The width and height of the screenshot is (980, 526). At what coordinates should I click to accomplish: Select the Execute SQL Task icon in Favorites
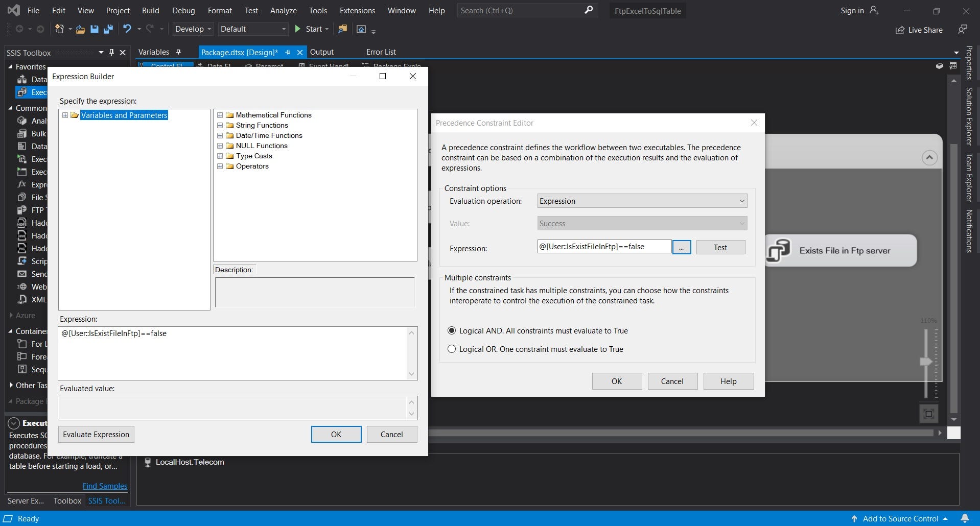point(22,92)
